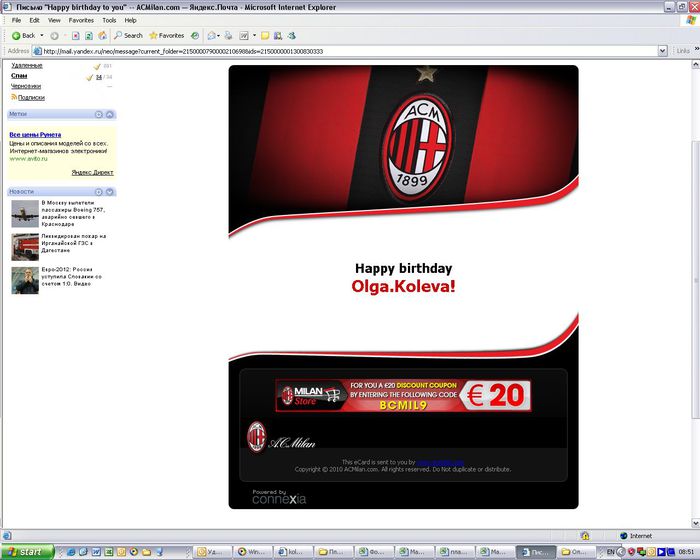Click the Messenger toolbar icon
Screen dimensions: 700x560
pyautogui.click(x=292, y=36)
